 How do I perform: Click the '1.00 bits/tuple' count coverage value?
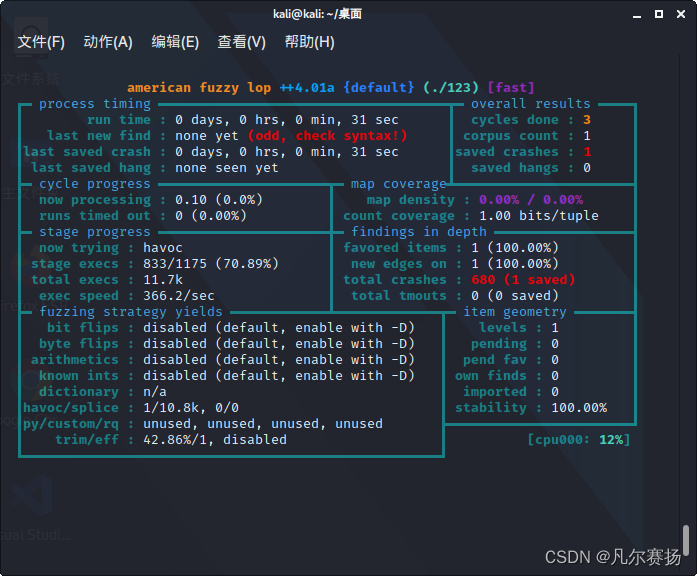click(539, 216)
